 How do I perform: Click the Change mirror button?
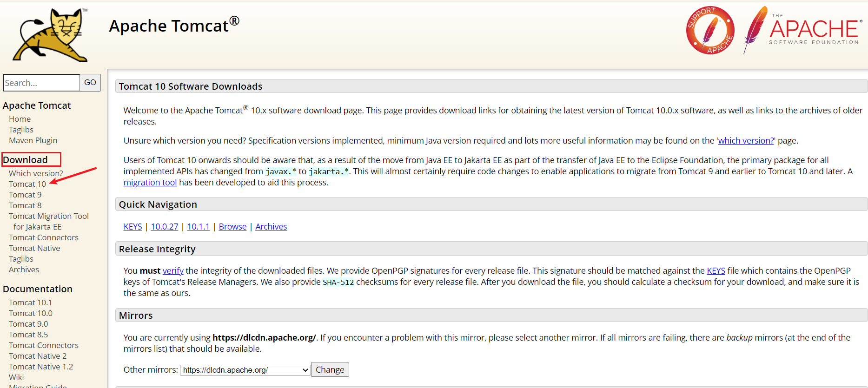(330, 369)
